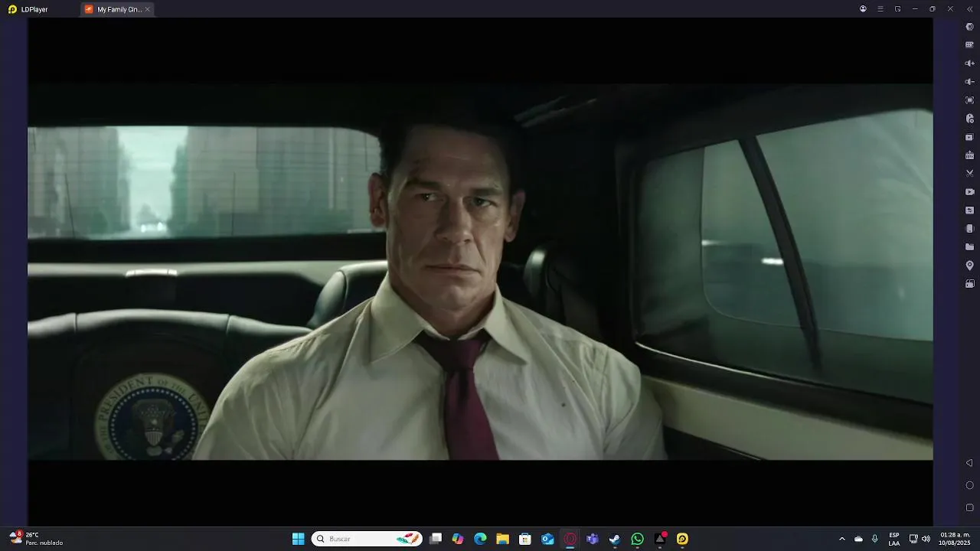
Task: Open the triangle app with red badge
Action: pyautogui.click(x=660, y=539)
